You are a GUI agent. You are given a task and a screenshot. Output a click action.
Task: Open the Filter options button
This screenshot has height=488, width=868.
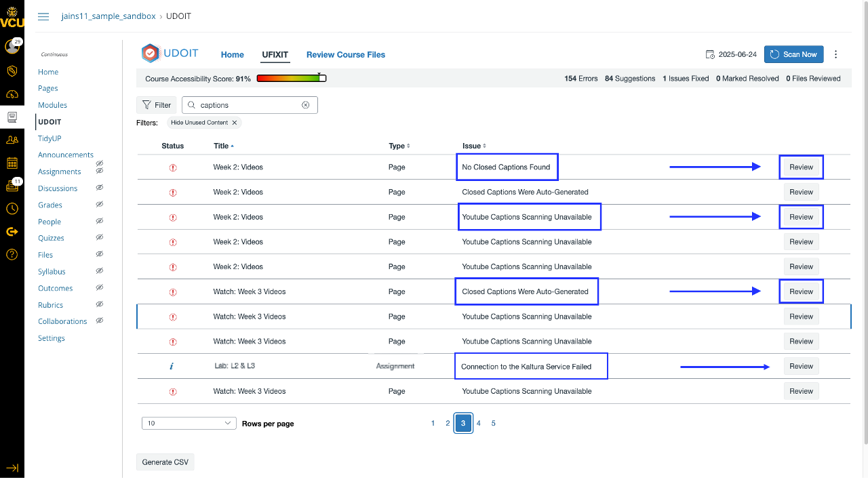tap(157, 105)
